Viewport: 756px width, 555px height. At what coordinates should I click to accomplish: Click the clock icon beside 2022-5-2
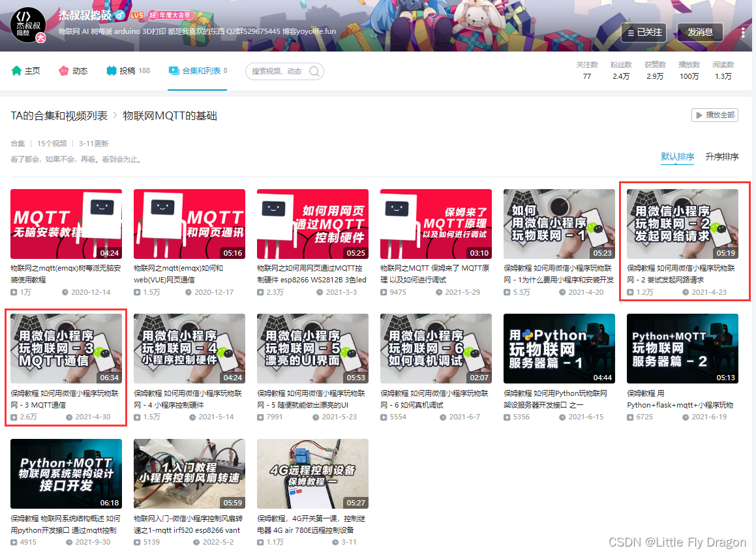point(196,543)
